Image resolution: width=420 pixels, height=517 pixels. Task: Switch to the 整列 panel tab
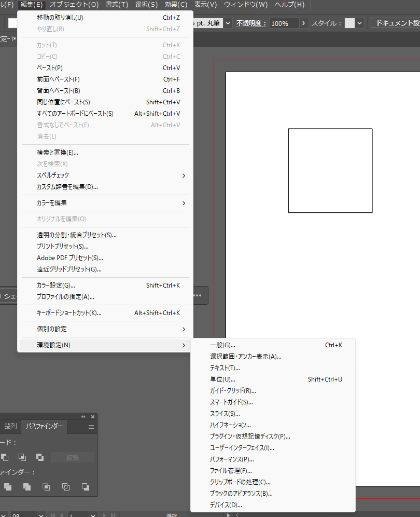[11, 426]
